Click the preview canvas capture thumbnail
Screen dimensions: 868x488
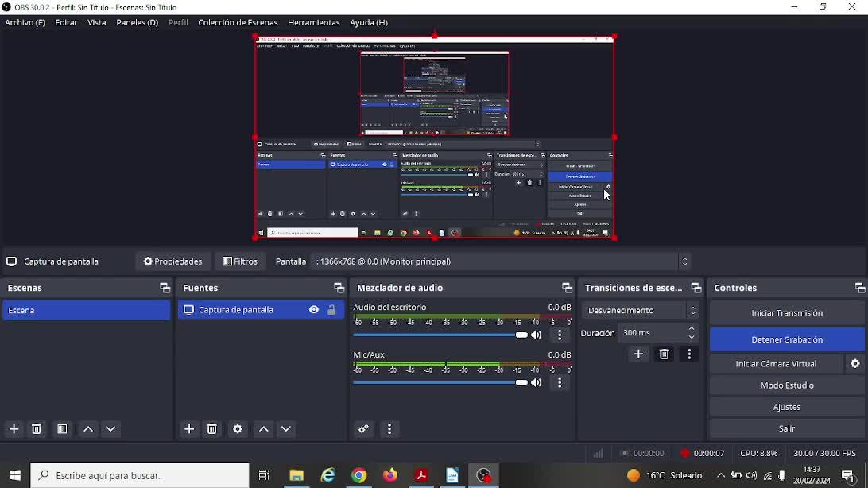(435, 137)
